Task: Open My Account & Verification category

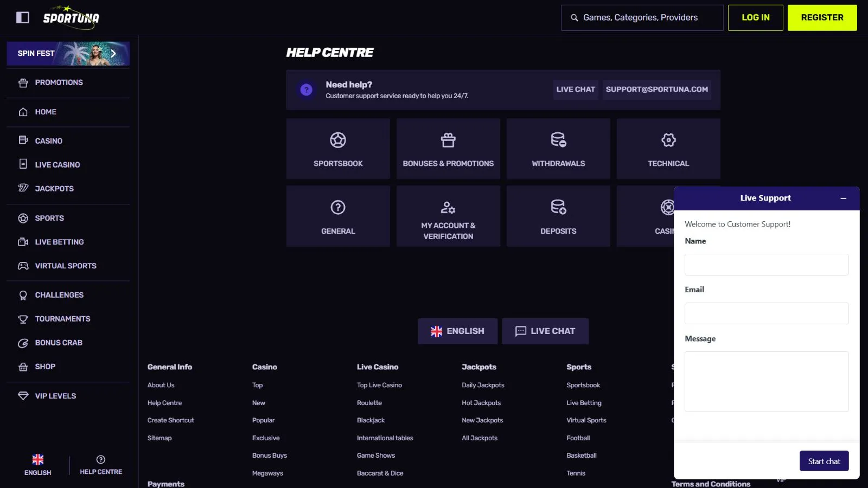Action: click(x=448, y=216)
